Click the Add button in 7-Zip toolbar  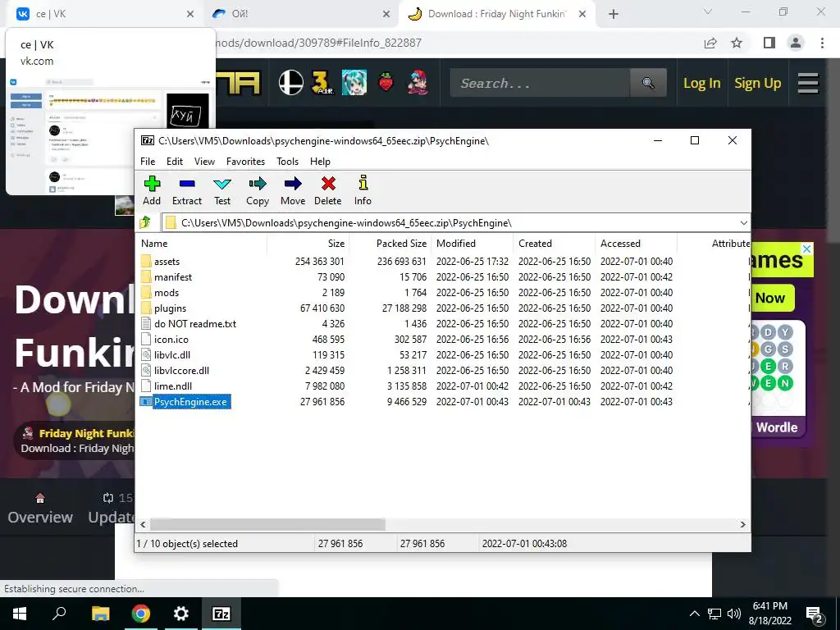[152, 190]
